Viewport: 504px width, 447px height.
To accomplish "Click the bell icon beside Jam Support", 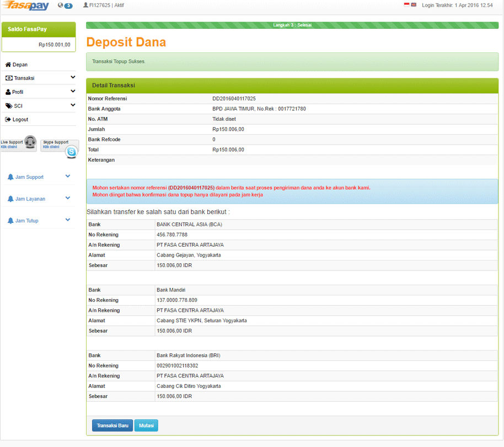I will point(10,177).
